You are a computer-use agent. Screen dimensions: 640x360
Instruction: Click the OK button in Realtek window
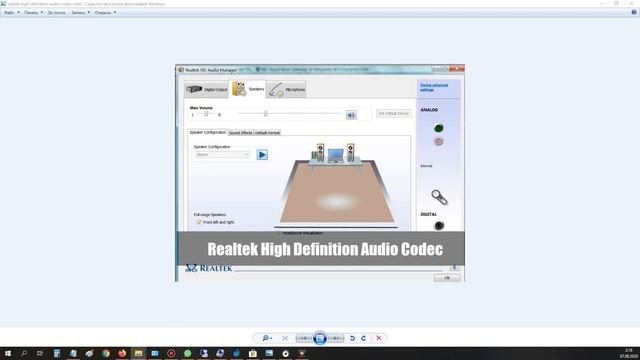(447, 278)
